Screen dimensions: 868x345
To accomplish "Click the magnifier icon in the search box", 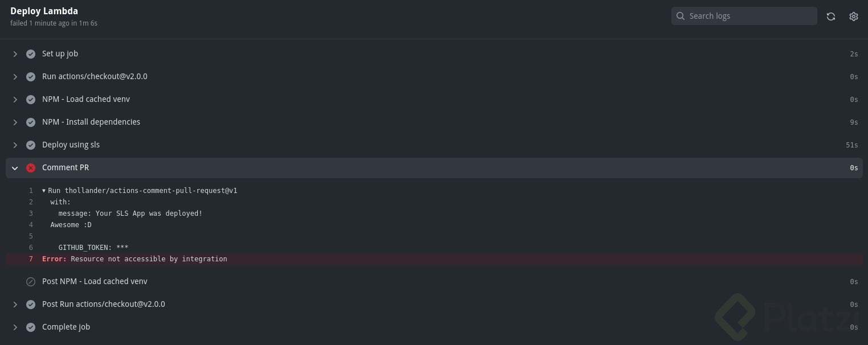I will click(680, 16).
